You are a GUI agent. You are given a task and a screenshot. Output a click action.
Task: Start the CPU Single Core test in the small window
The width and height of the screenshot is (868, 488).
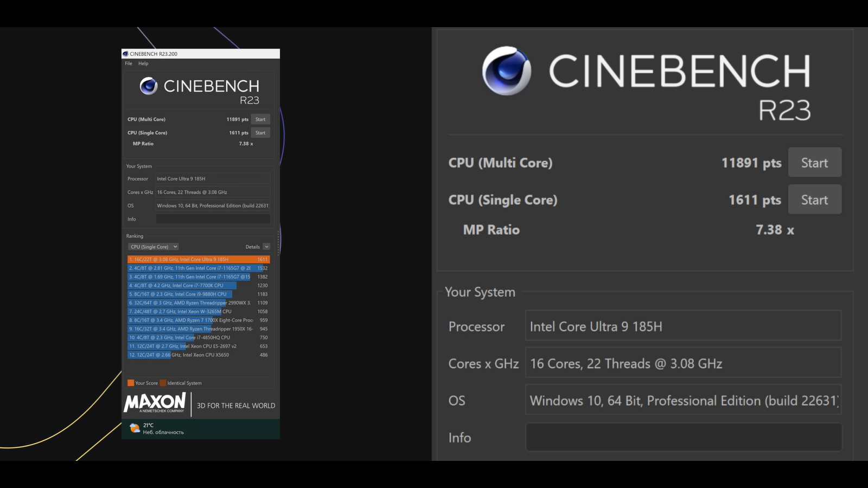(260, 133)
